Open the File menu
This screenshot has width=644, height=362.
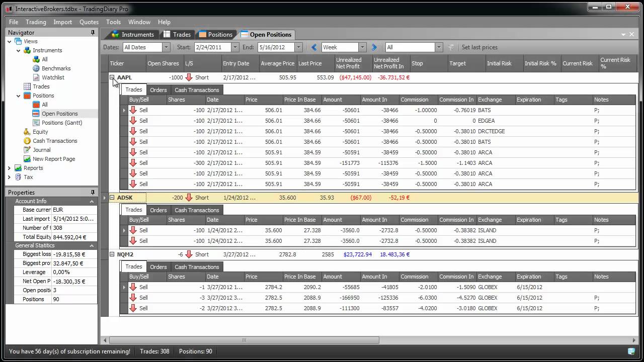(14, 22)
